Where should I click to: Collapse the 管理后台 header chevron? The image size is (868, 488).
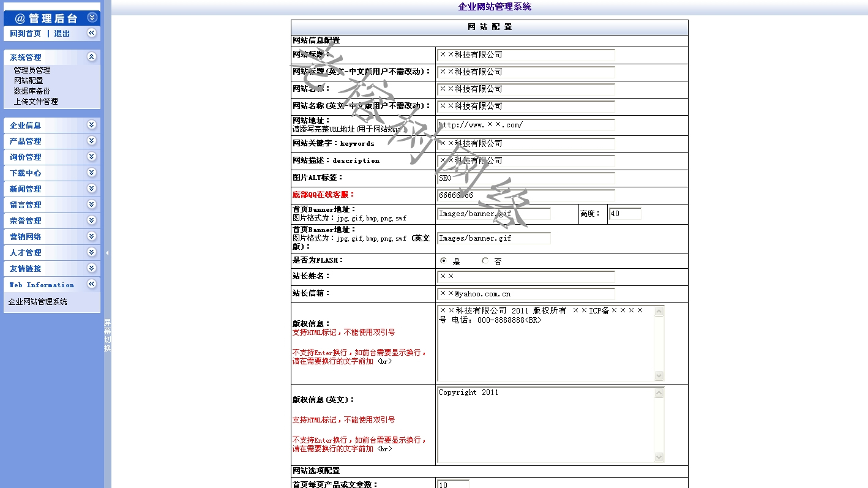[92, 18]
